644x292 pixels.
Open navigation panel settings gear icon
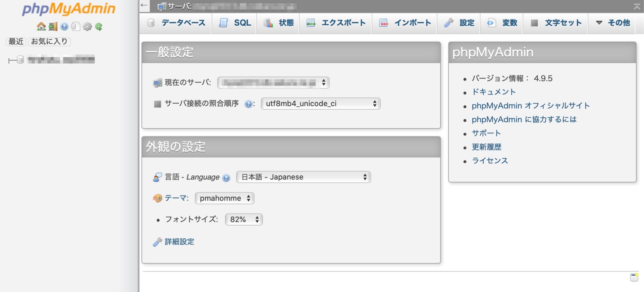[87, 26]
